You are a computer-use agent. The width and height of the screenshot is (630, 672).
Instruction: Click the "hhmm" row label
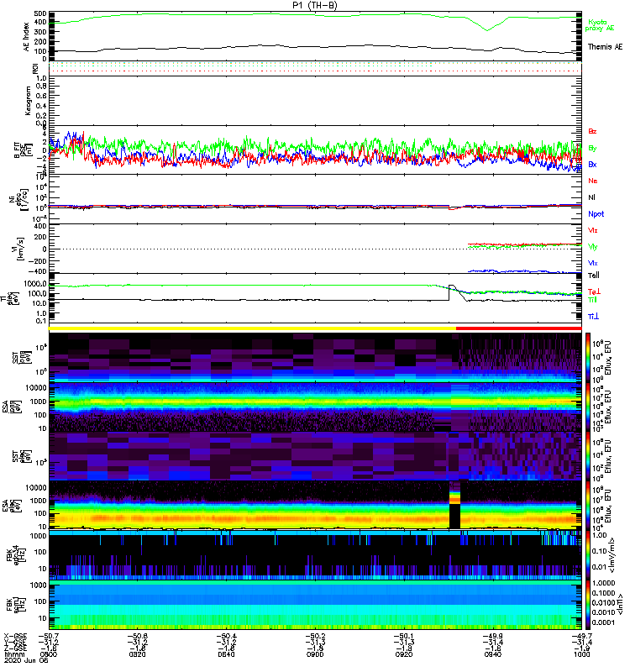coord(13,654)
